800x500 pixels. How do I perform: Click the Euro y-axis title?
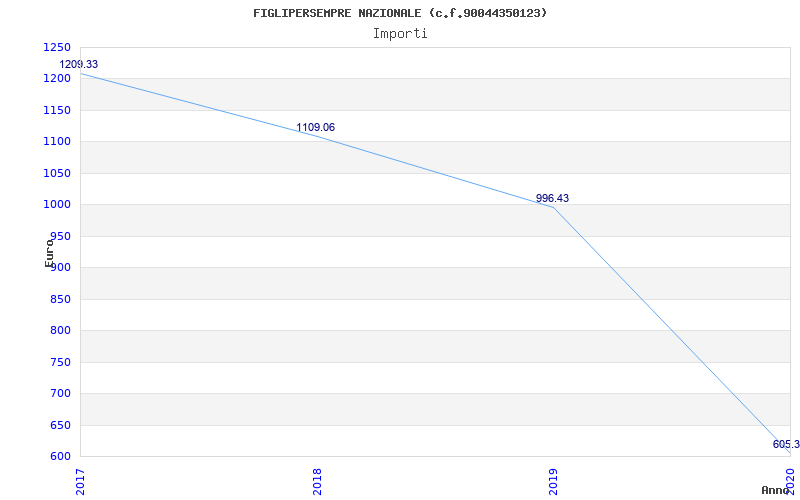49,252
